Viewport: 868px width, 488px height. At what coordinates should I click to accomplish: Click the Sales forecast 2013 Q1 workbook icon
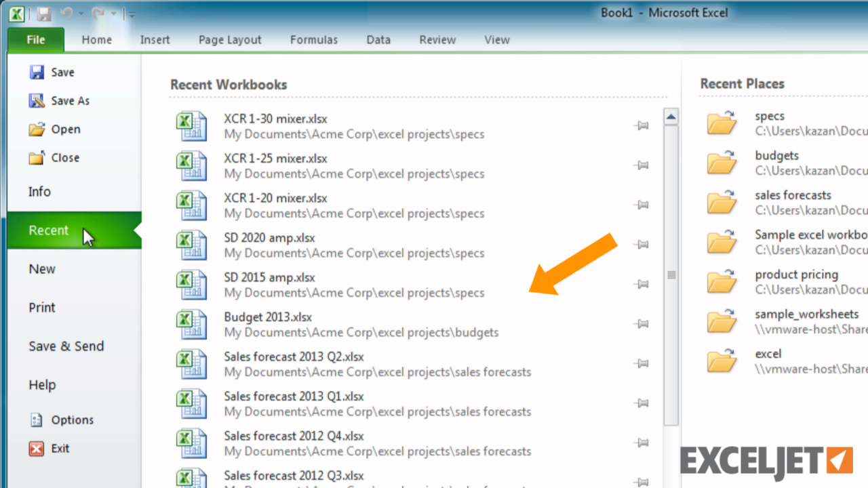point(191,404)
